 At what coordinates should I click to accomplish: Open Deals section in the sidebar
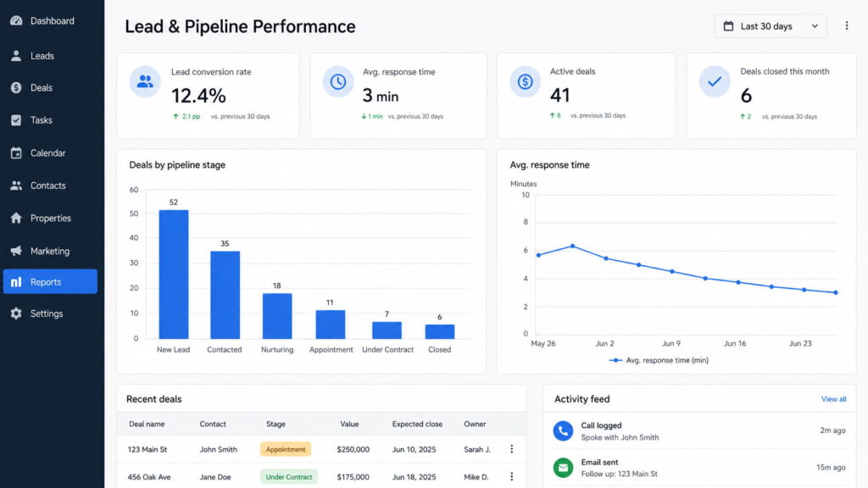click(50, 87)
